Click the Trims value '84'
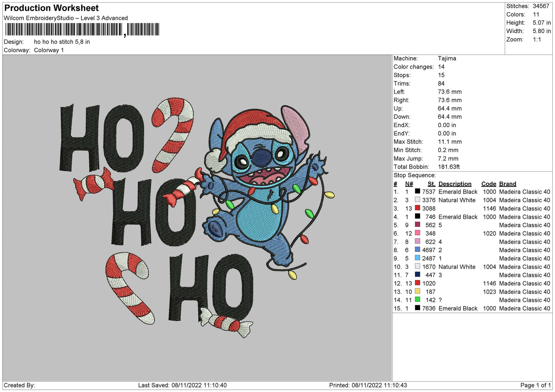 point(441,84)
